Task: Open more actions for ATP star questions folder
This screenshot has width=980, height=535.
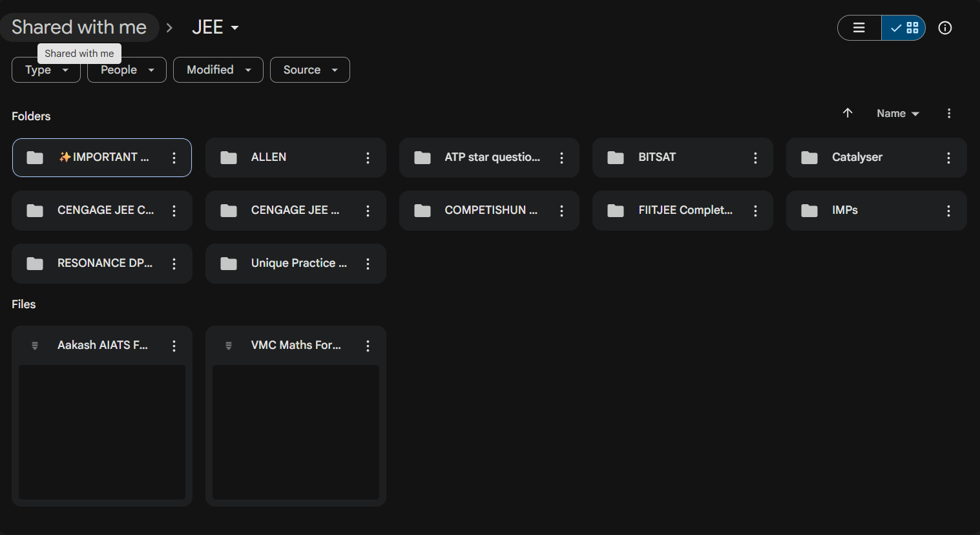Action: tap(561, 158)
